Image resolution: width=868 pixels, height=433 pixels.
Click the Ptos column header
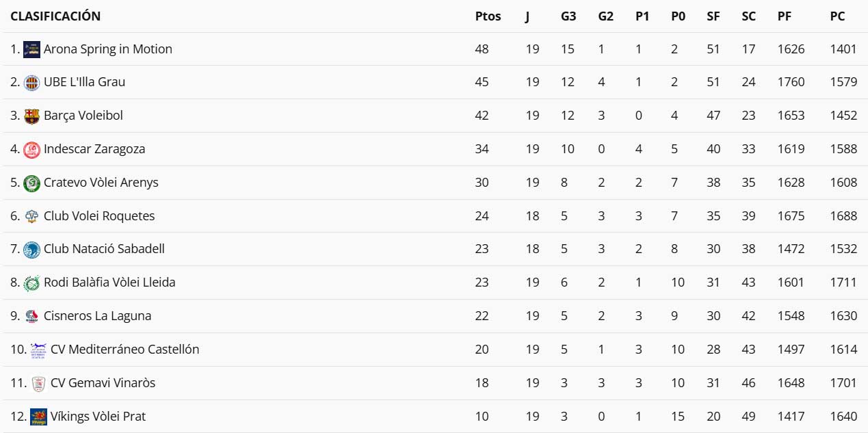tap(488, 16)
